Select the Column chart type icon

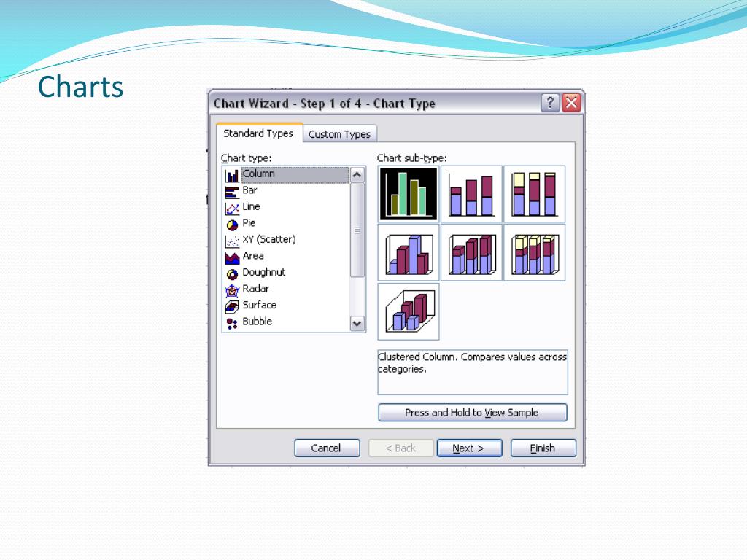pos(232,175)
